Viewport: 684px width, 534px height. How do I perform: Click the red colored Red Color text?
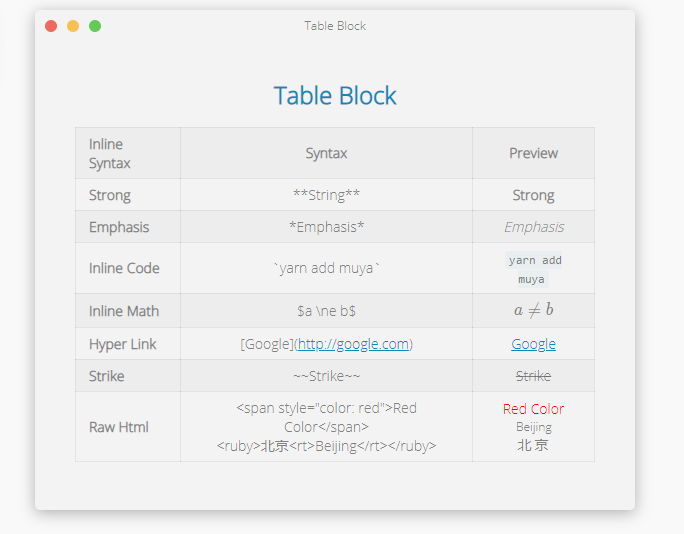point(533,409)
